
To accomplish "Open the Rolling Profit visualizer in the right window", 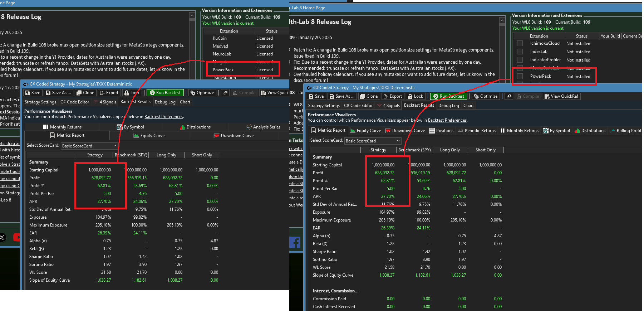I will pyautogui.click(x=626, y=131).
